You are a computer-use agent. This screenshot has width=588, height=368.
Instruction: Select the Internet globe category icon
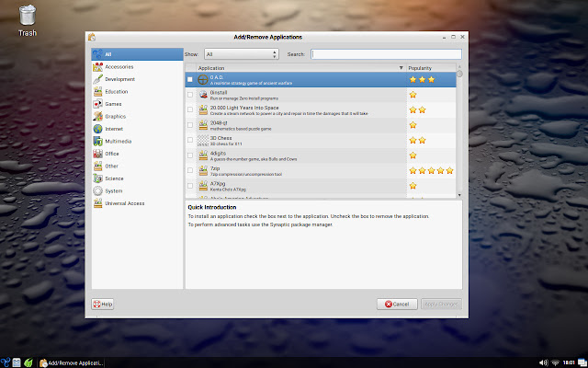click(x=98, y=129)
